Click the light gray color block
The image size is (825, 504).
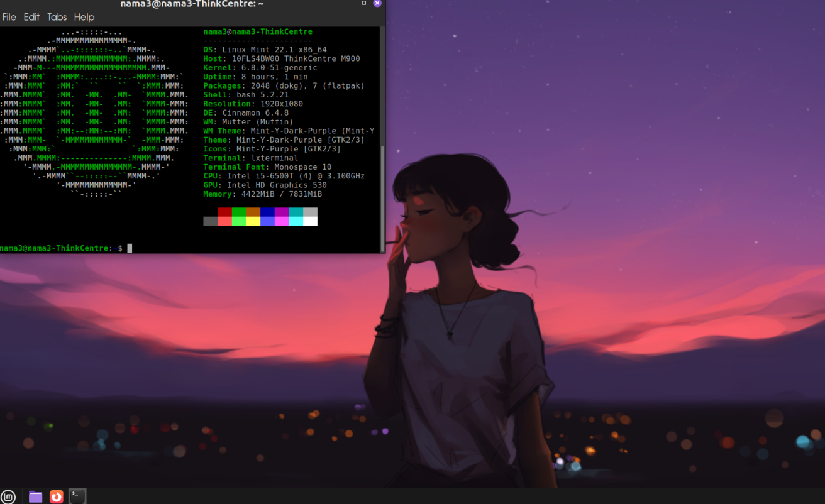[x=310, y=212]
